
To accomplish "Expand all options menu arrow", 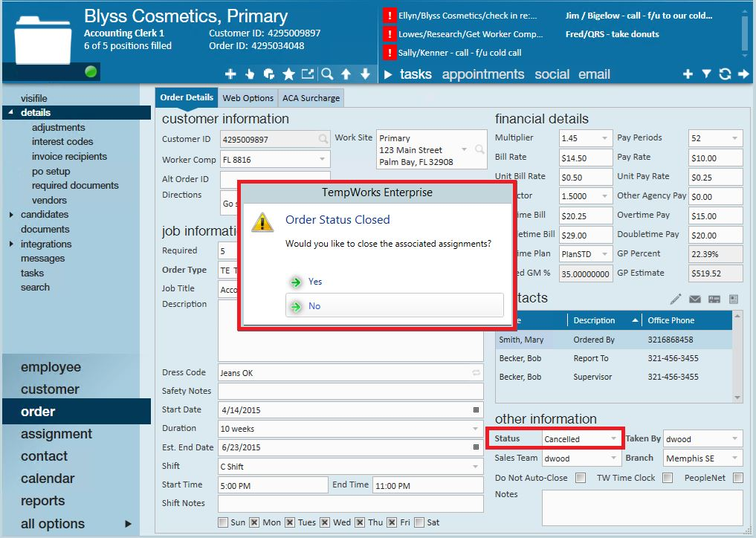I will [128, 524].
